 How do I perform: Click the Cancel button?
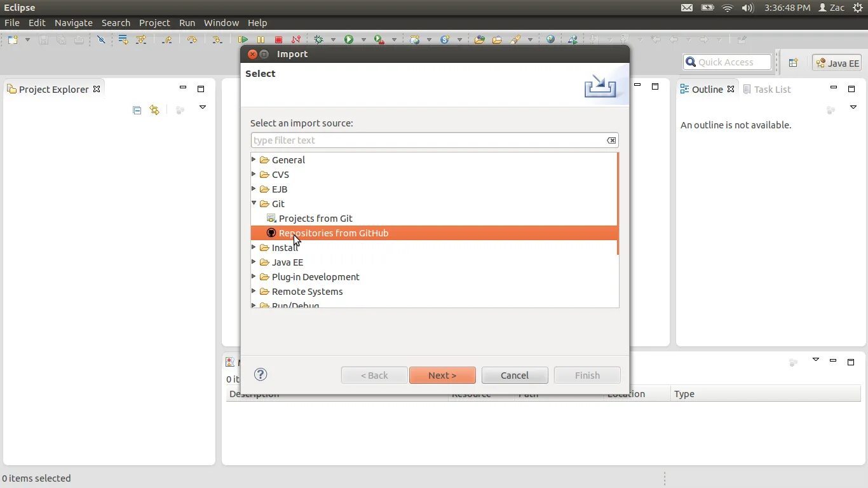[515, 375]
